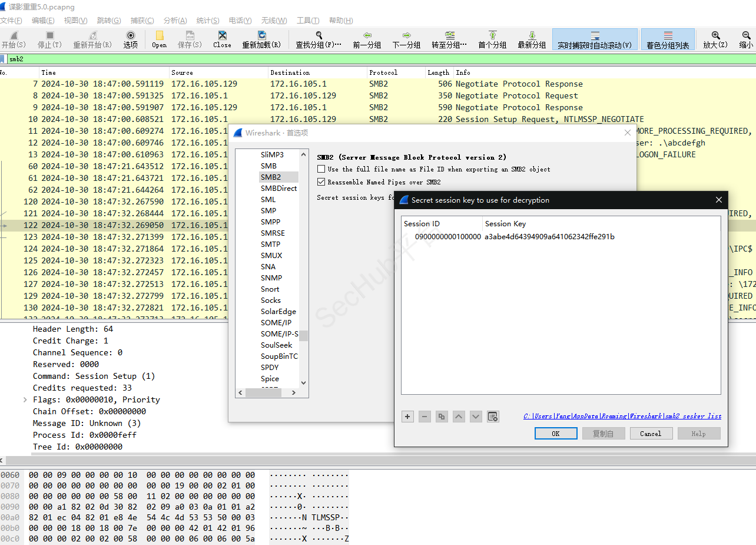
Task: Click the Open file toolbar icon
Action: tap(160, 36)
